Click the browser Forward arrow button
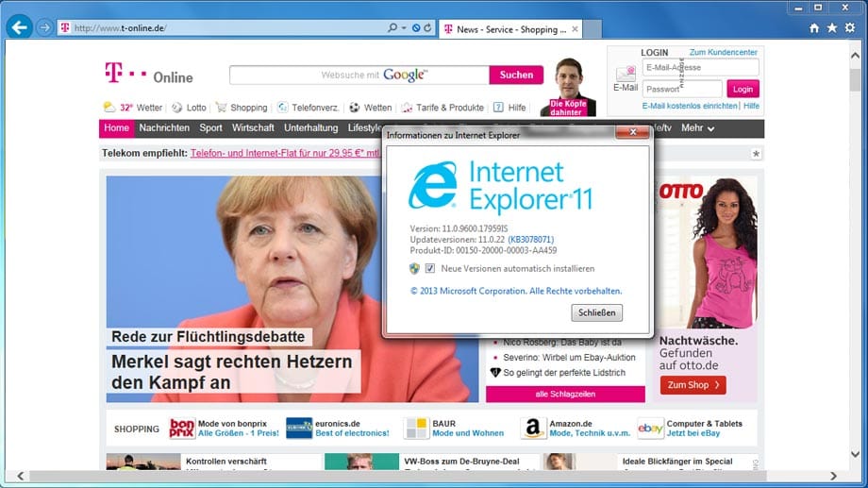The height and width of the screenshot is (488, 868). pos(44,27)
